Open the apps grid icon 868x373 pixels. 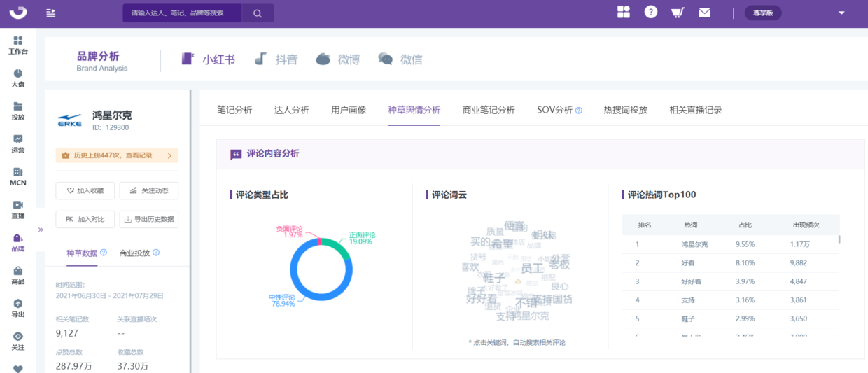pyautogui.click(x=624, y=12)
